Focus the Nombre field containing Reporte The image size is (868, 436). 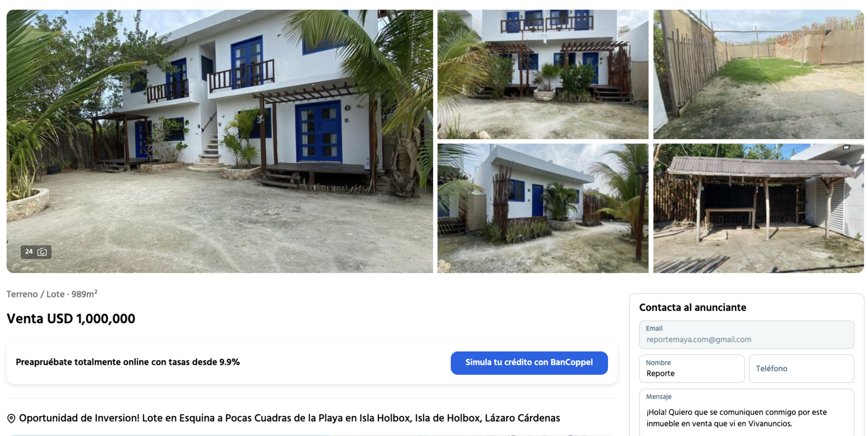[692, 369]
